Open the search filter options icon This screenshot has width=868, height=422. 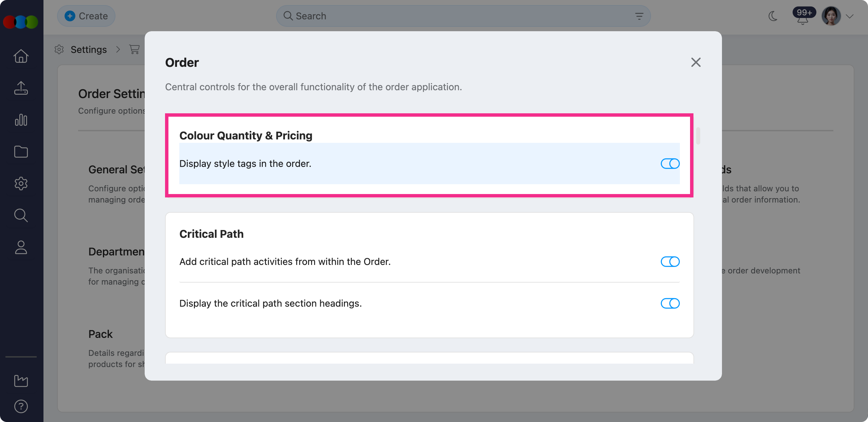coord(639,16)
